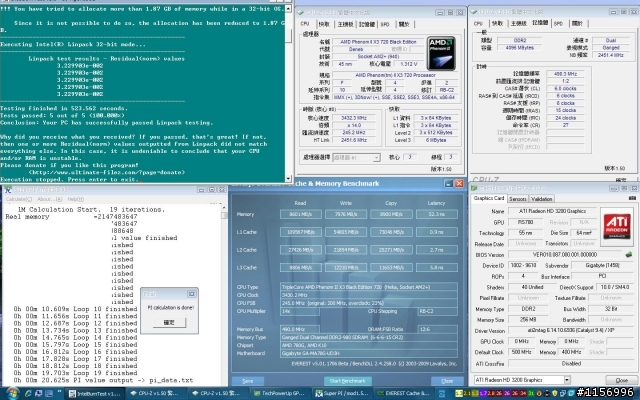Image resolution: width=640 pixels, height=400 pixels.
Task: Open SPD tab in left CPU-Z window
Action: point(384,24)
